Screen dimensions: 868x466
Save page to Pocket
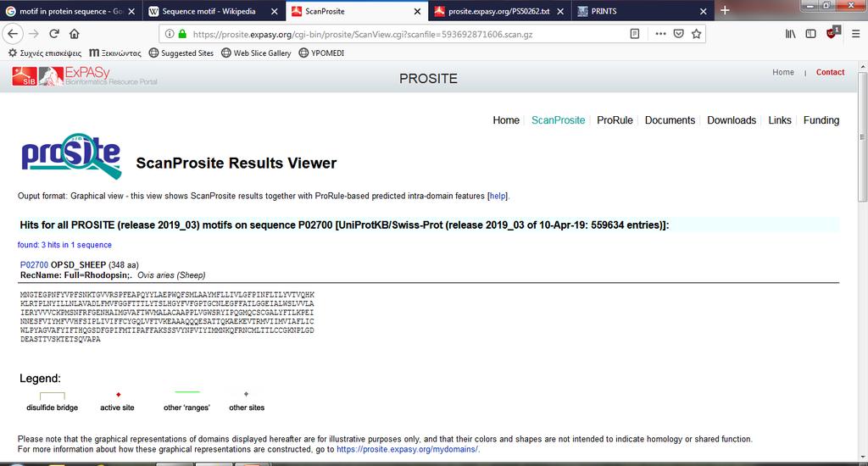pos(679,34)
